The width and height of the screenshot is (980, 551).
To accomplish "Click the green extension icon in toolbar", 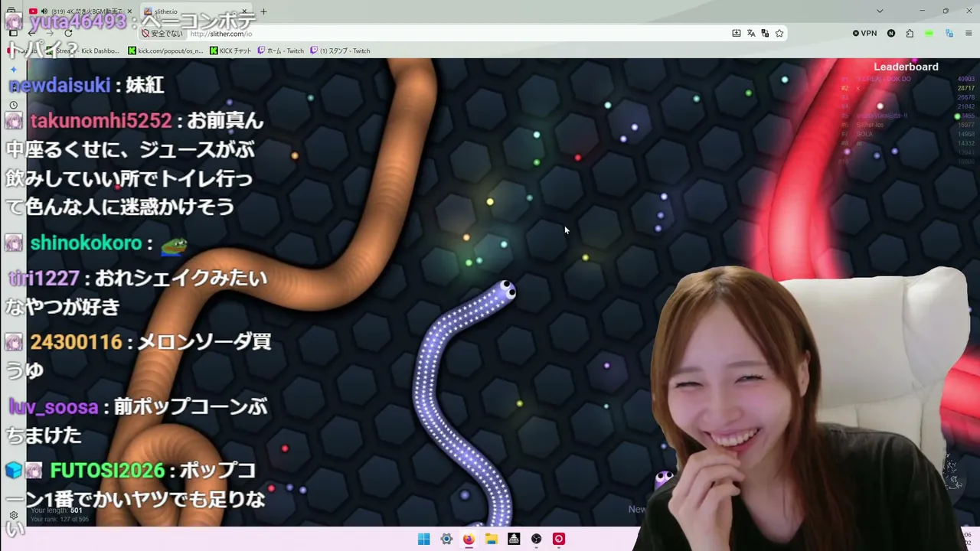I will 929,34.
